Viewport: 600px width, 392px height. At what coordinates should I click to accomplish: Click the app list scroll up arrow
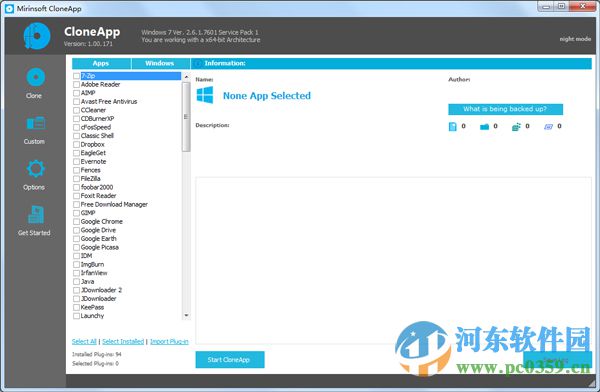tap(186, 77)
